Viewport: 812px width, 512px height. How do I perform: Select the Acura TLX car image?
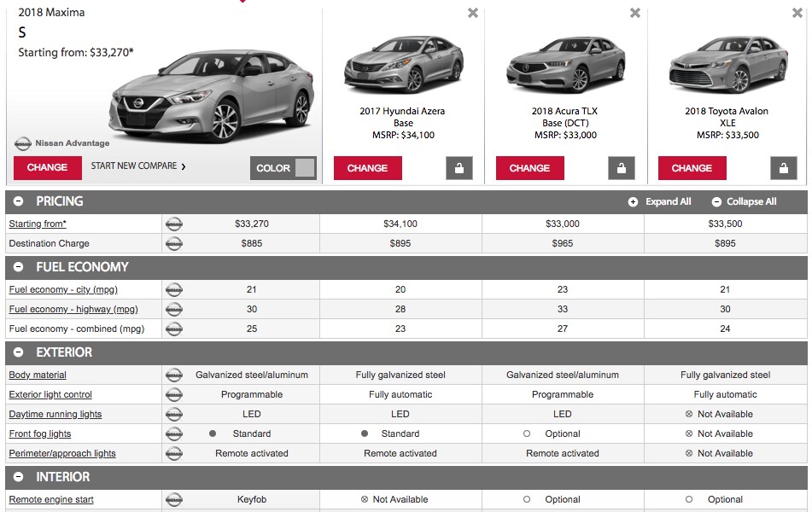(565, 64)
